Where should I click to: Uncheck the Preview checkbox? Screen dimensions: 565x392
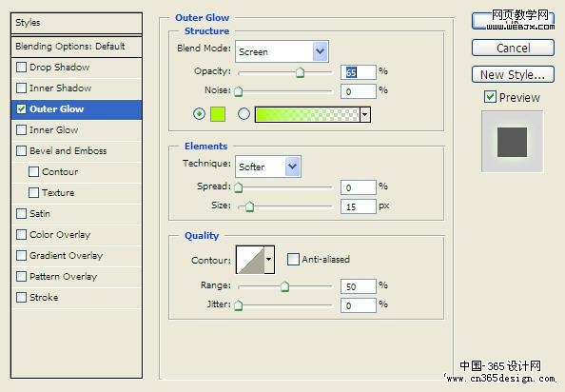coord(490,97)
